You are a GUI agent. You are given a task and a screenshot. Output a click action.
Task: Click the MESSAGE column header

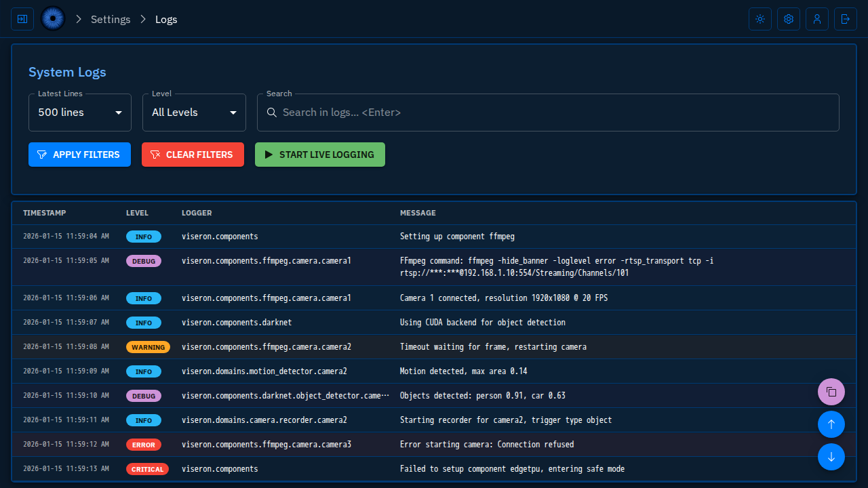(418, 213)
